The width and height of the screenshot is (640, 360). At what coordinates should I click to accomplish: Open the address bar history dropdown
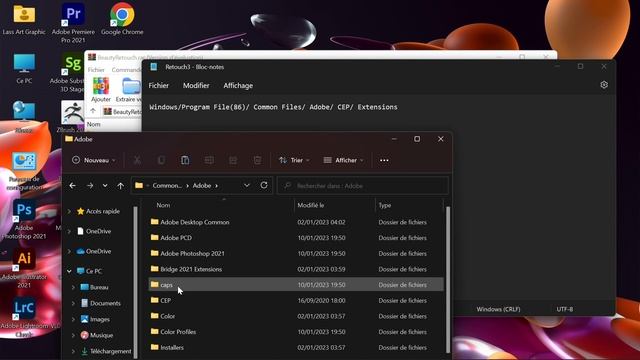247,185
